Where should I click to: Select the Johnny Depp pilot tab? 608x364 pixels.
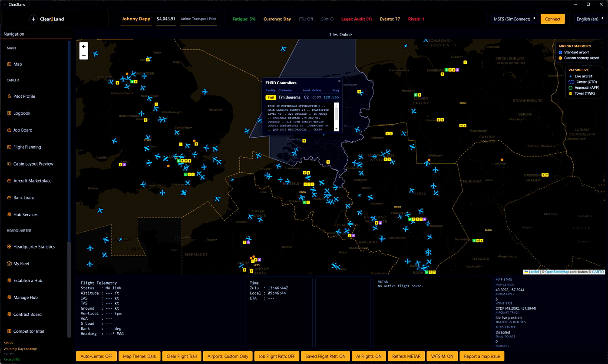pyautogui.click(x=136, y=19)
